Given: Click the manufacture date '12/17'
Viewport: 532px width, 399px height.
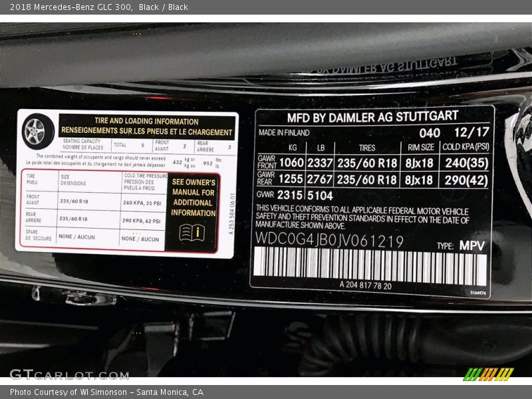Looking at the screenshot, I should pos(471,132).
